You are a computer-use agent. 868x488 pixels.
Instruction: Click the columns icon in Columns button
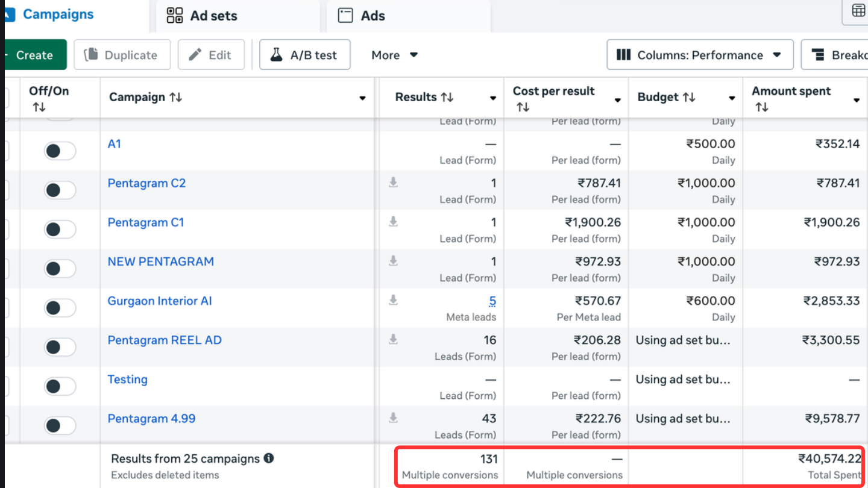pyautogui.click(x=624, y=55)
